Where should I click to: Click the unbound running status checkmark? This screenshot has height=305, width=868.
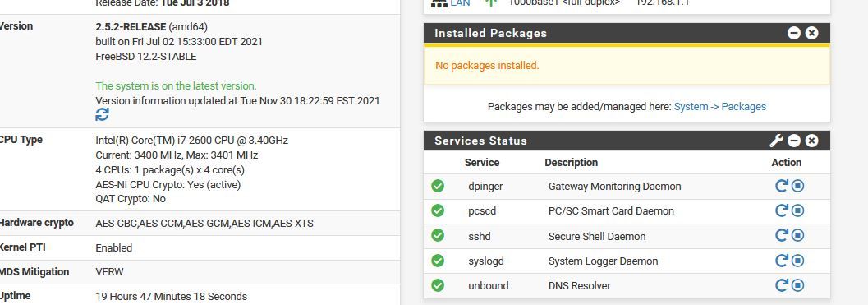(438, 285)
